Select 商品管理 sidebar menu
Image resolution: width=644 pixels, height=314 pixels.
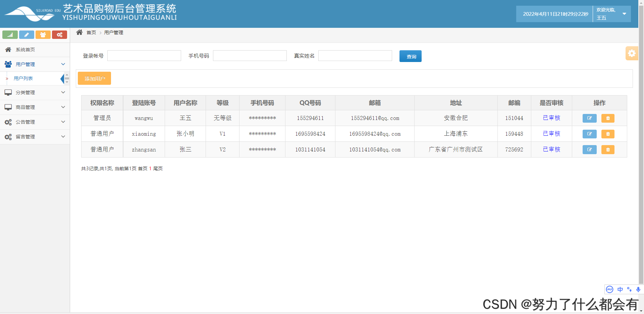tap(35, 107)
